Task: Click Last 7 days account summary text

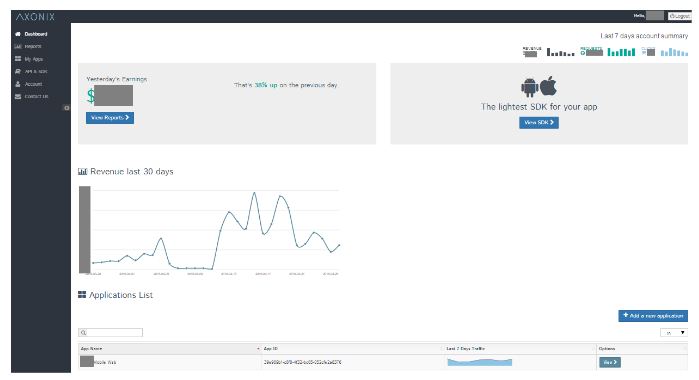Action: (x=644, y=36)
